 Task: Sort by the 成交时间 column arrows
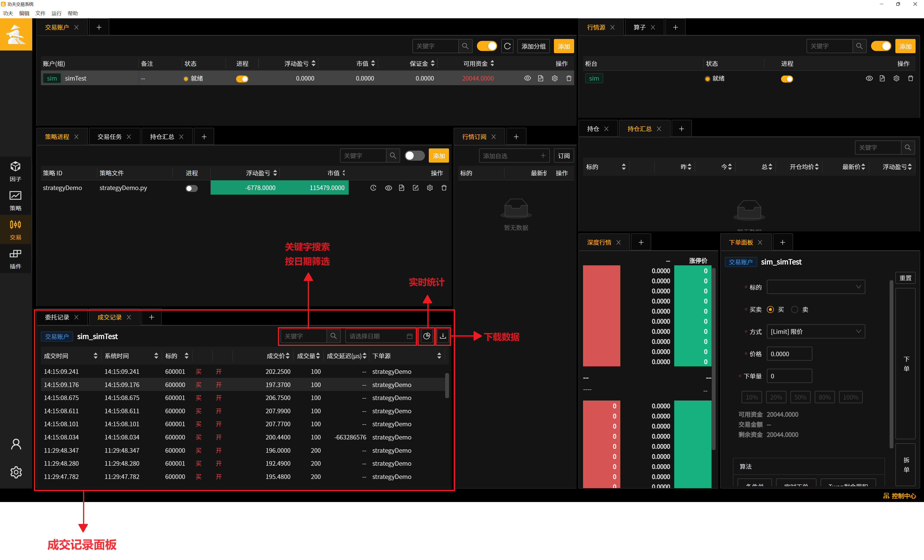(95, 356)
